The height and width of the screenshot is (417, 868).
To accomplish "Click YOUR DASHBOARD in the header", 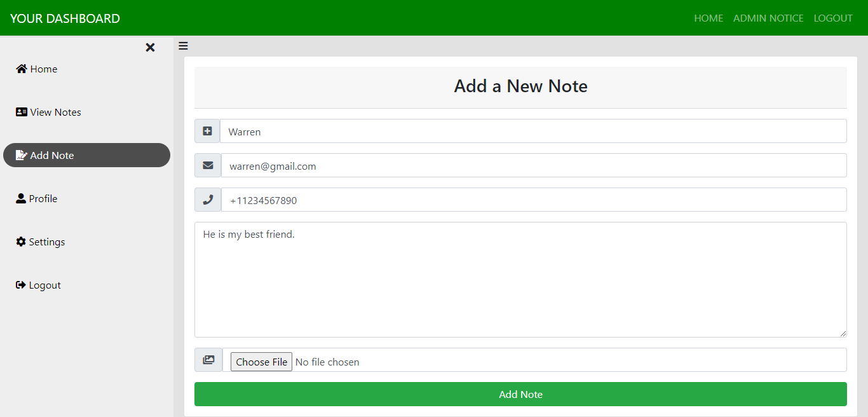I will click(x=64, y=18).
